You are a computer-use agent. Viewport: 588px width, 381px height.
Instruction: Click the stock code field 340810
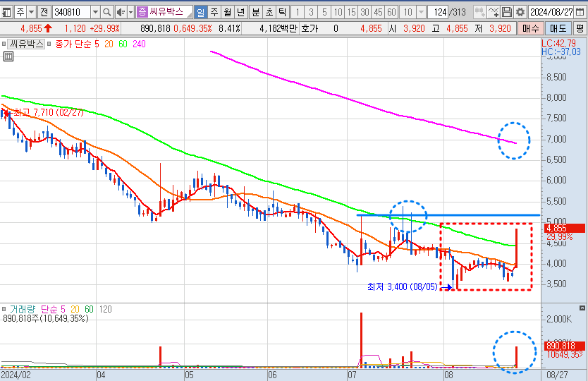(72, 13)
